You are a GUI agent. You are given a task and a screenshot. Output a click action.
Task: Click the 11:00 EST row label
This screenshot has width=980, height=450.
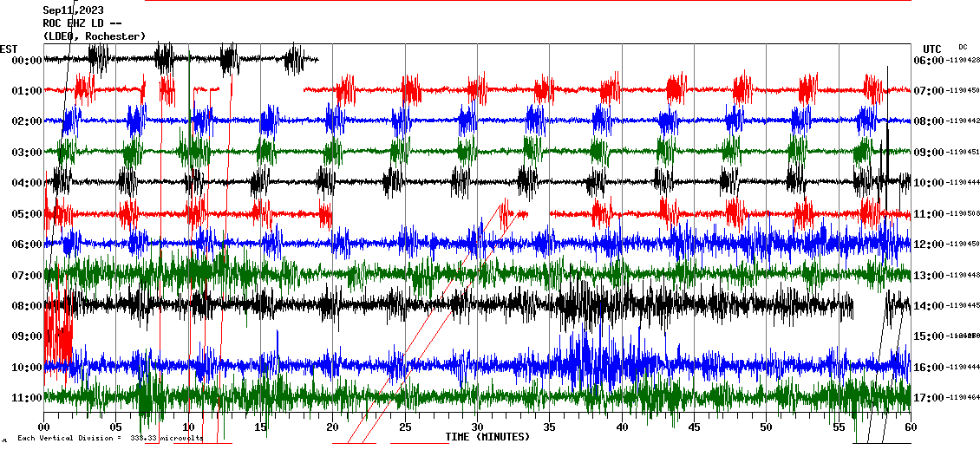pos(27,398)
